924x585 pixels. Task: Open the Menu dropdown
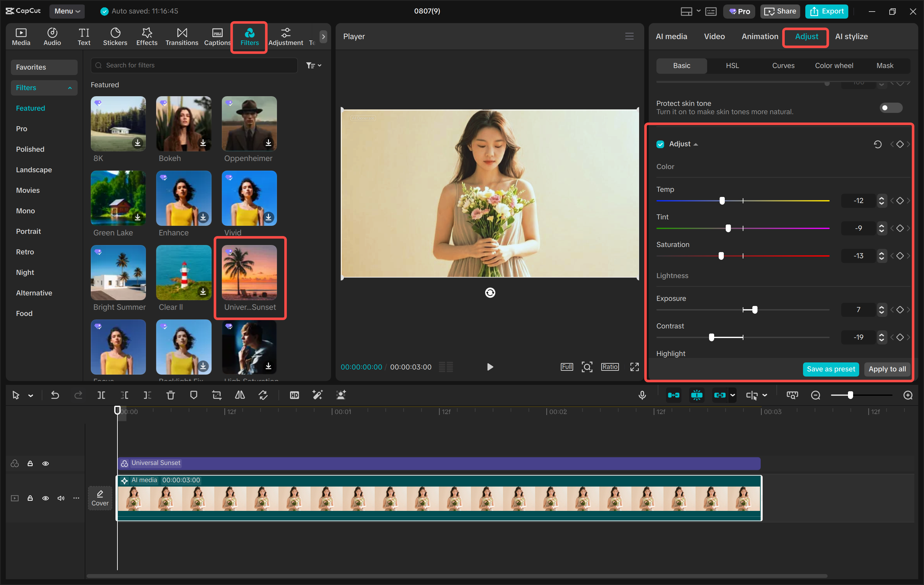pos(67,11)
